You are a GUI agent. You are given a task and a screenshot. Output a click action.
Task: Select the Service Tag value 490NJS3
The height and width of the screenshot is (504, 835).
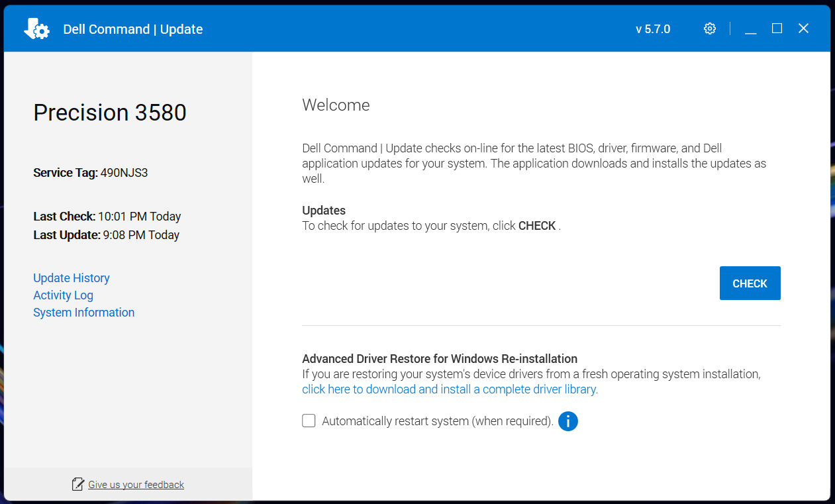click(124, 173)
